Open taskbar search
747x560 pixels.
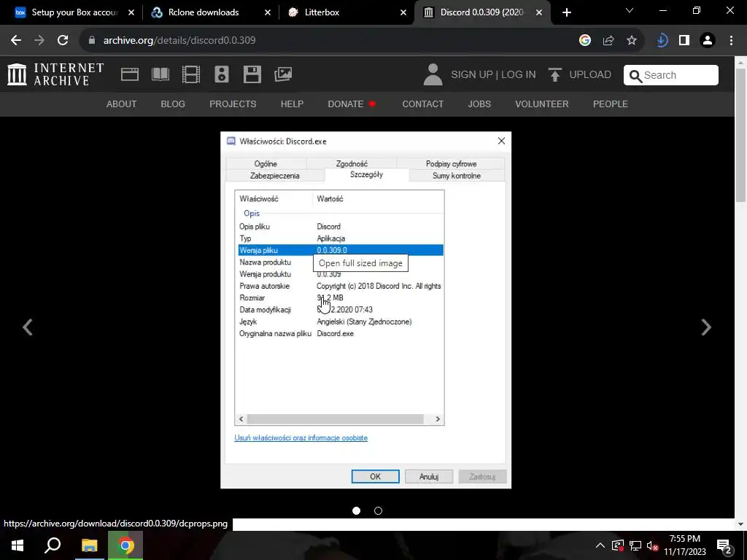point(53,545)
